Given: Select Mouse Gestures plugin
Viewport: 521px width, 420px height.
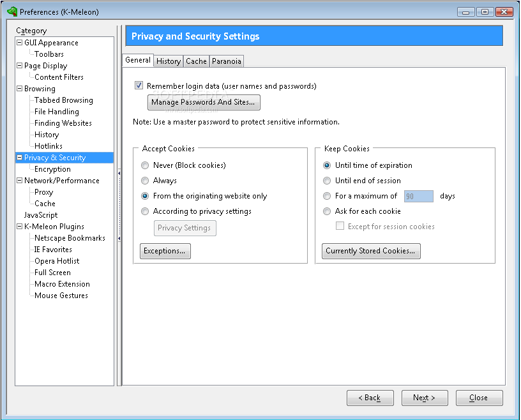Looking at the screenshot, I should coord(61,296).
